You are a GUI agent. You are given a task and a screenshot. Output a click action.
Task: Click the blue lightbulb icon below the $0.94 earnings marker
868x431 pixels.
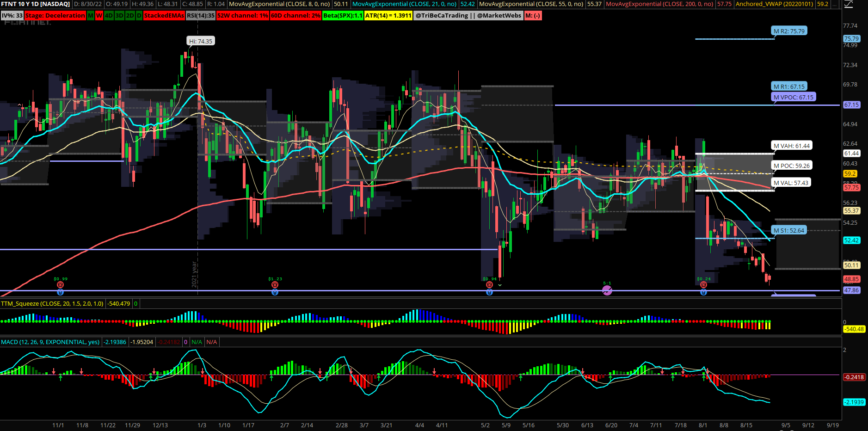point(489,292)
